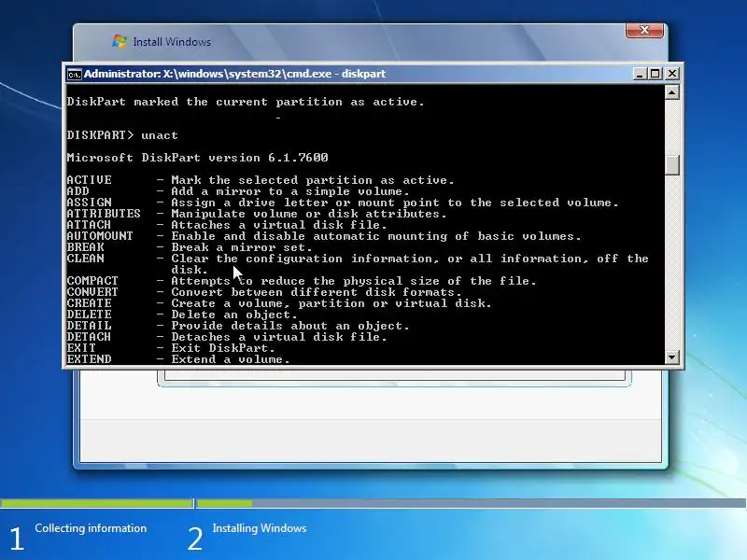
Task: Click the CLEAN command row
Action: pyautogui.click(x=358, y=264)
